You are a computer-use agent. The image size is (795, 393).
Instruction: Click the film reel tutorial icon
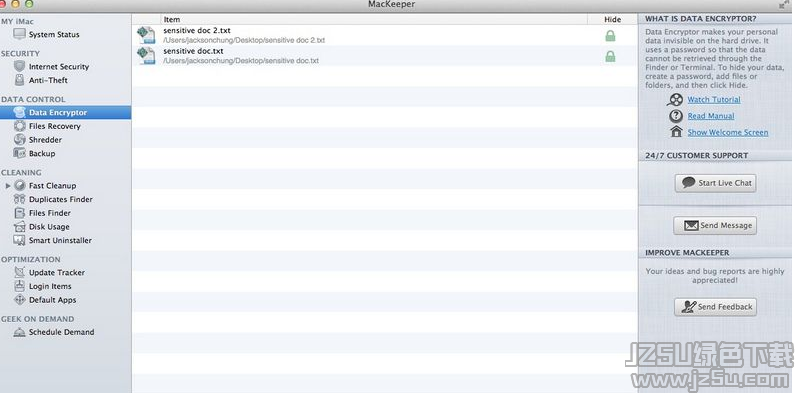(676, 99)
